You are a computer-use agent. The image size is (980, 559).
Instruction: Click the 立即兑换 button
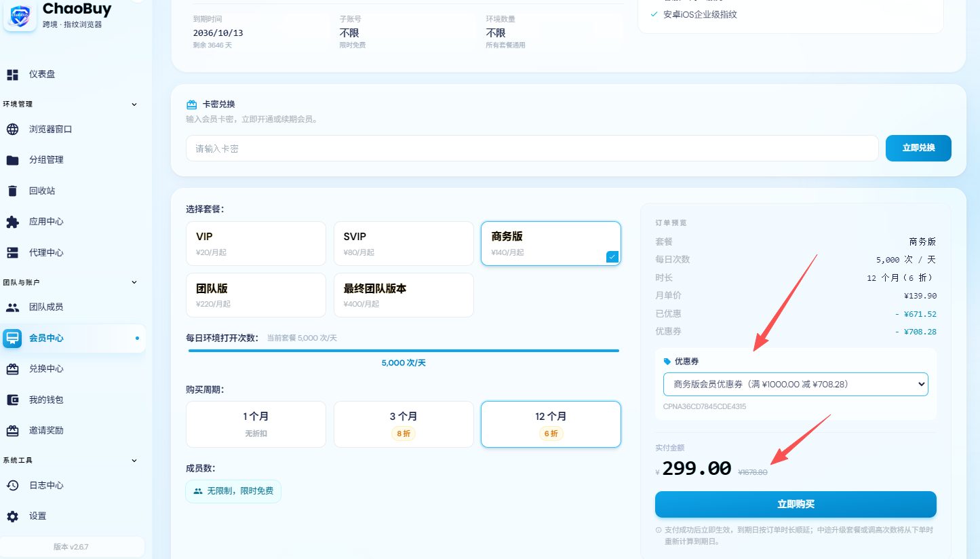coord(918,148)
